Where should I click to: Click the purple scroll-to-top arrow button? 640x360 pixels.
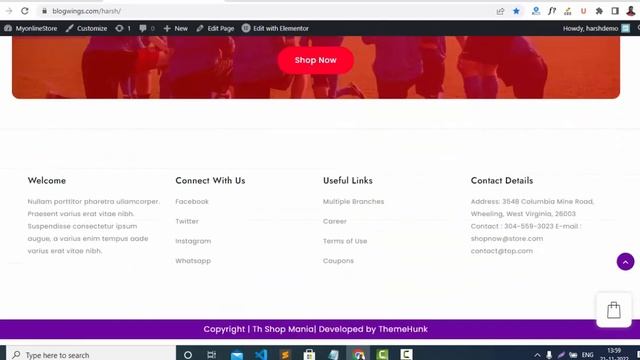[625, 262]
